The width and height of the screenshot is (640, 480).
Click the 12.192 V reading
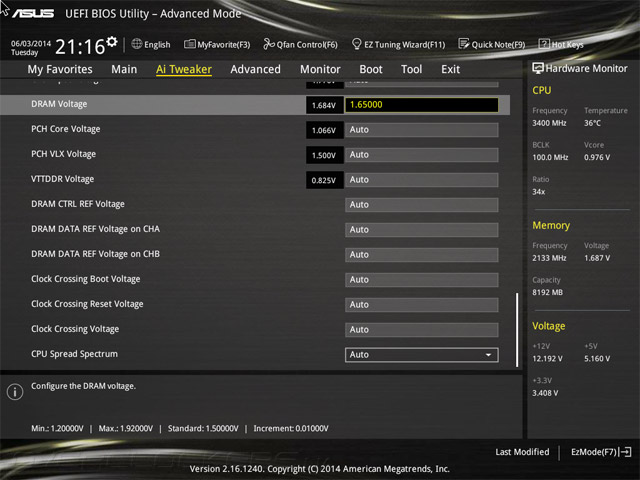coord(547,359)
